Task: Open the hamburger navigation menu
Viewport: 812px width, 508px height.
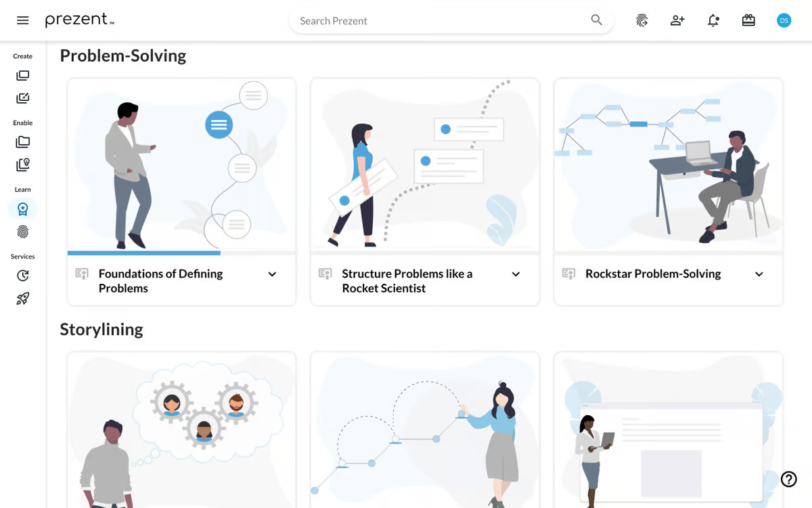Action: coord(22,20)
